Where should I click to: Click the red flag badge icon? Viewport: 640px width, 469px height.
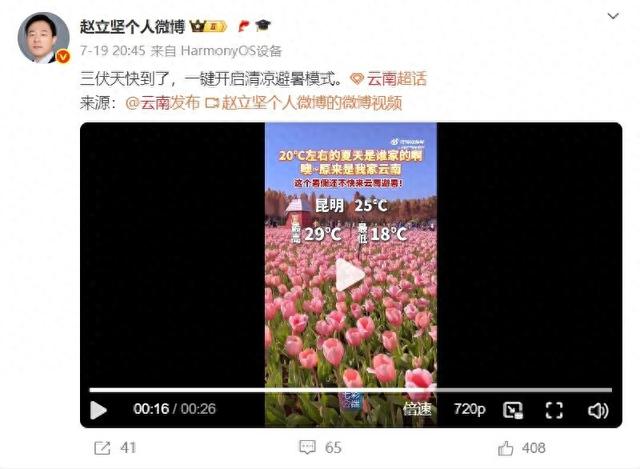243,27
